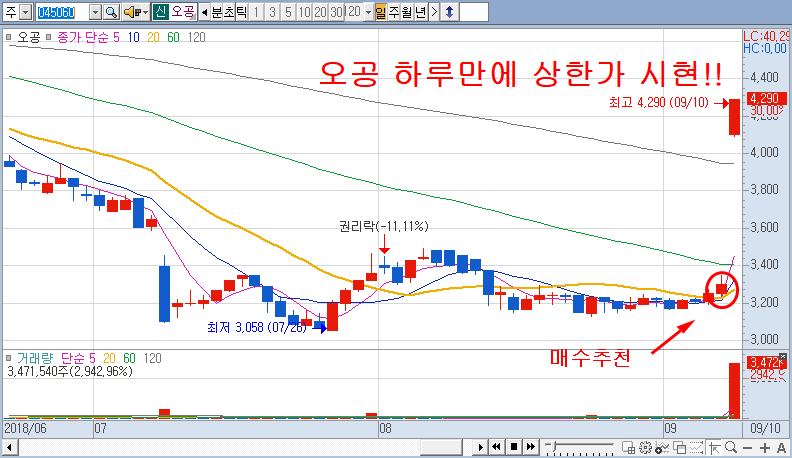Click the green 60 moving average legend
Screen dimensions: 792x458
tap(173, 37)
